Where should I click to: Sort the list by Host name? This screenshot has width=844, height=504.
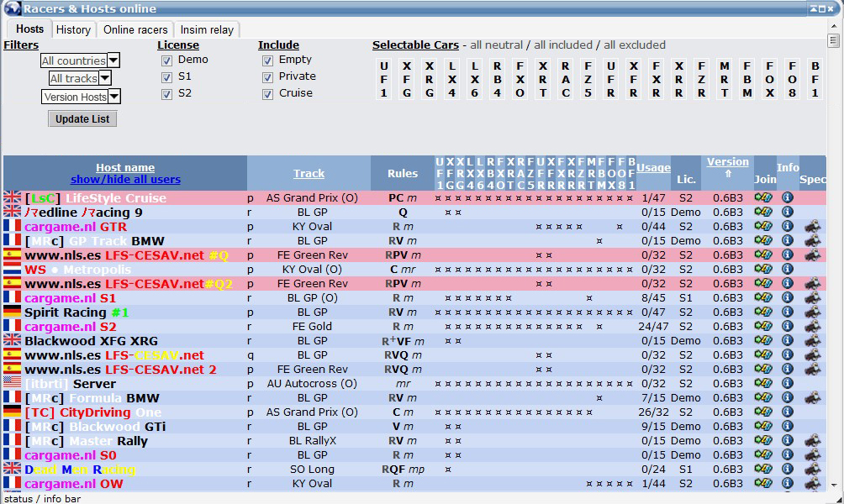pyautogui.click(x=125, y=167)
